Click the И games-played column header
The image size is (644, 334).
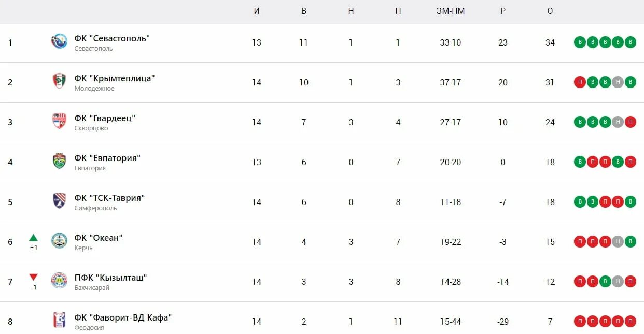257,11
